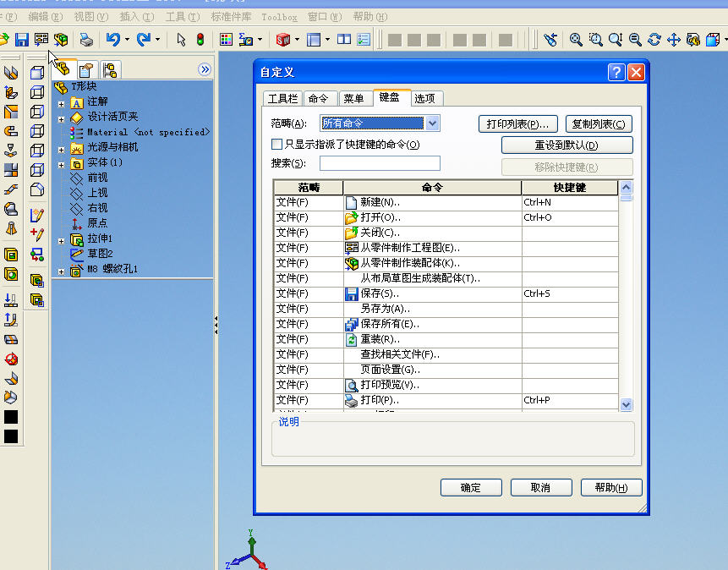Viewport: 728px width, 570px height.
Task: Click the Two View window layout icon
Action: pyautogui.click(x=344, y=40)
